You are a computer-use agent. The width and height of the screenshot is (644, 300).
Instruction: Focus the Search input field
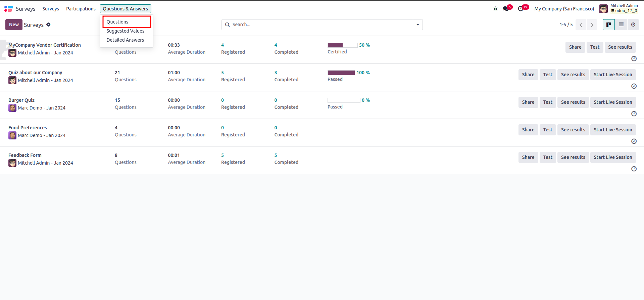[x=320, y=25]
